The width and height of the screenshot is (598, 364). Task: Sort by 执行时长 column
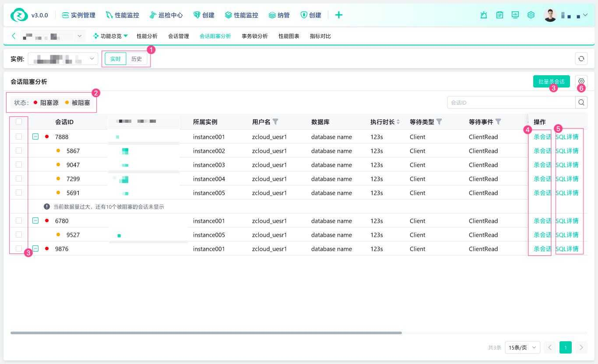pos(398,122)
